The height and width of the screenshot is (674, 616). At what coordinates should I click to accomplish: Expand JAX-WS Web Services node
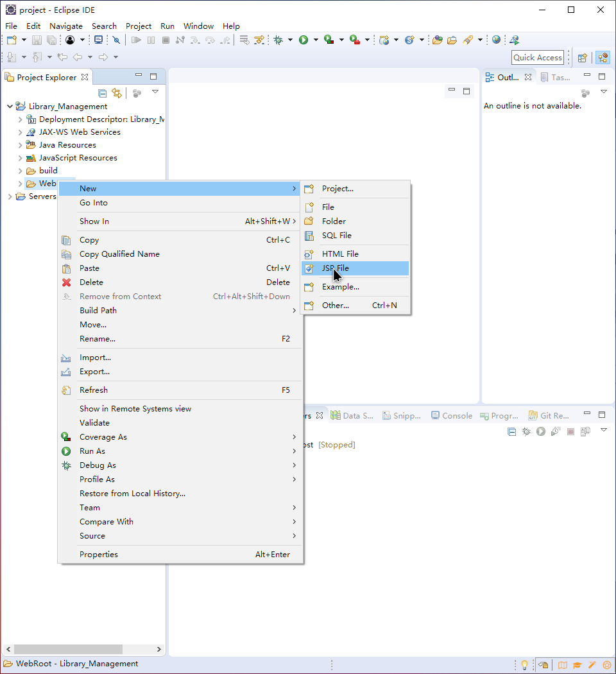[x=20, y=132]
